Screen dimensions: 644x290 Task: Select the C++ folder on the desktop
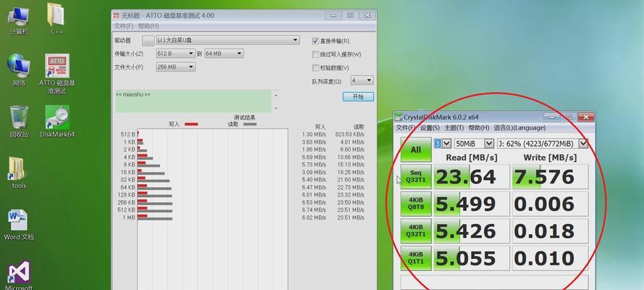coord(57,20)
